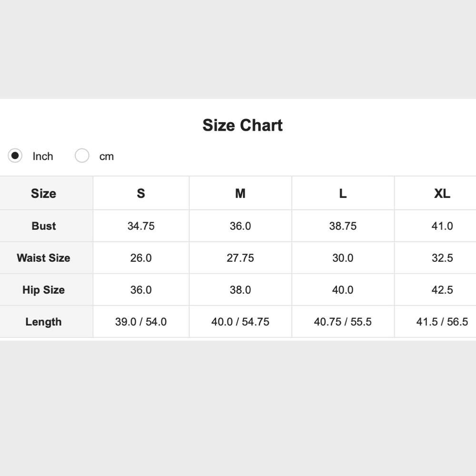Click the Length row label
Screen dimensions: 476x476
point(43,322)
